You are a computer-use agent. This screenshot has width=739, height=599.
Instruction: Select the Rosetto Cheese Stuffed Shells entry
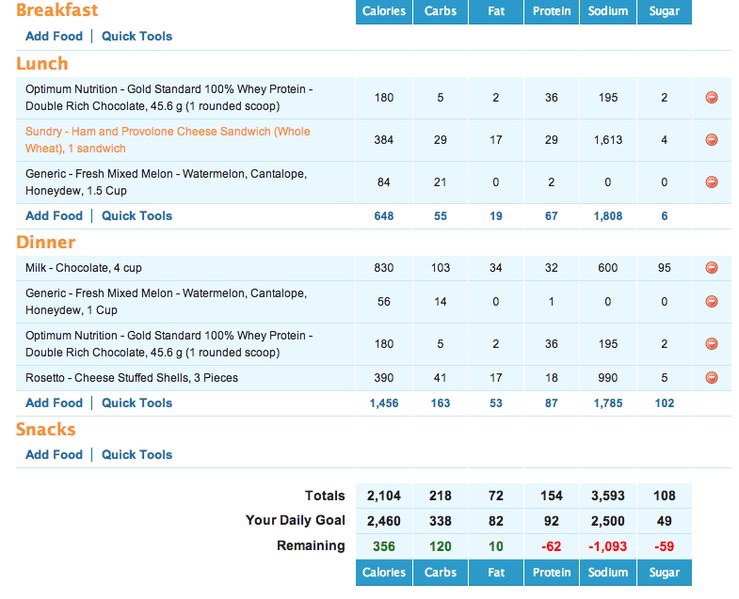(x=131, y=377)
